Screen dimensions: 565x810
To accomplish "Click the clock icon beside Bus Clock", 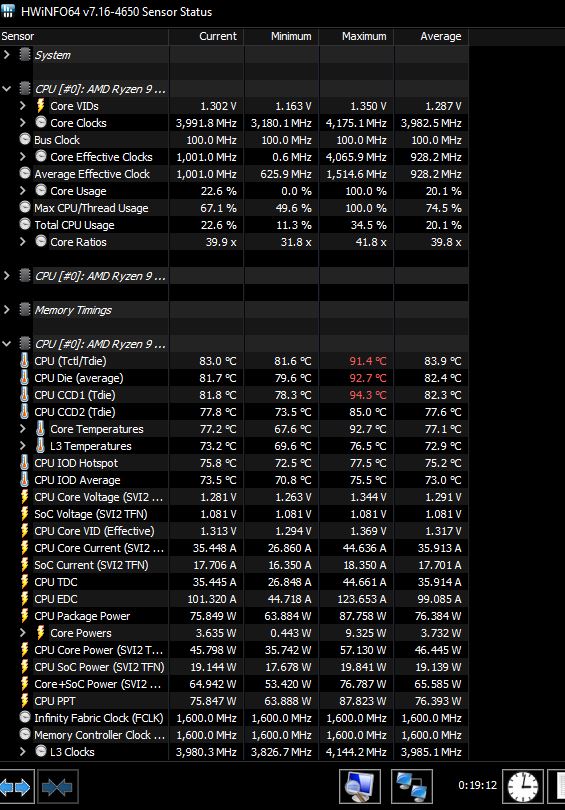I will coord(25,139).
